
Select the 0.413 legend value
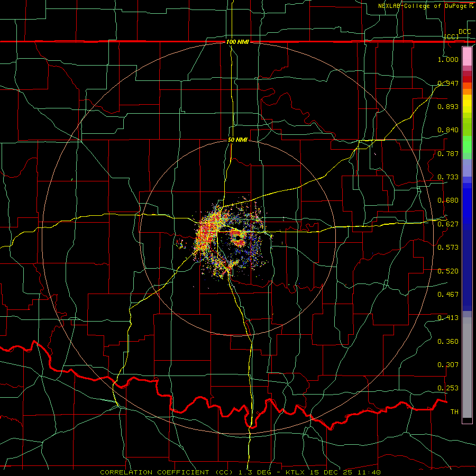pos(448,318)
